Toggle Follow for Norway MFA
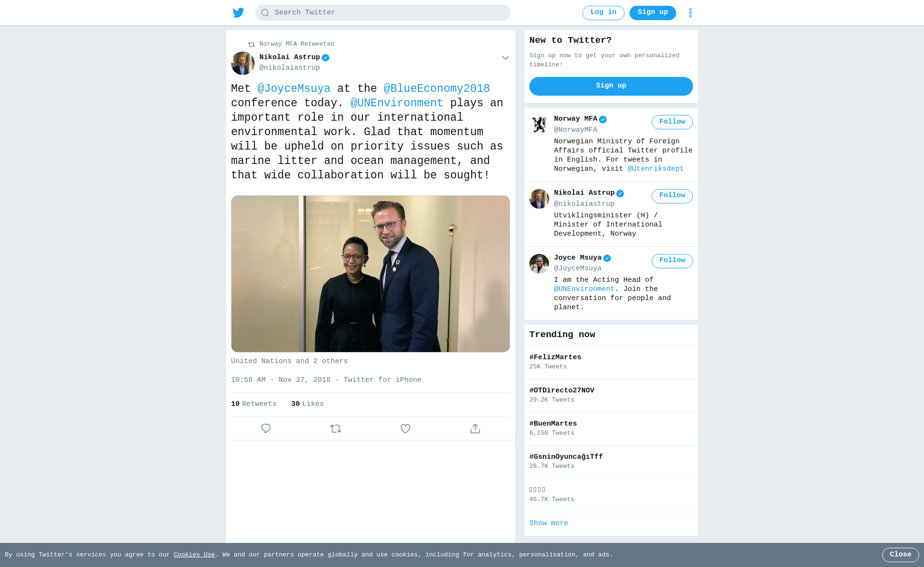Screen dimensions: 924x567 (672, 122)
